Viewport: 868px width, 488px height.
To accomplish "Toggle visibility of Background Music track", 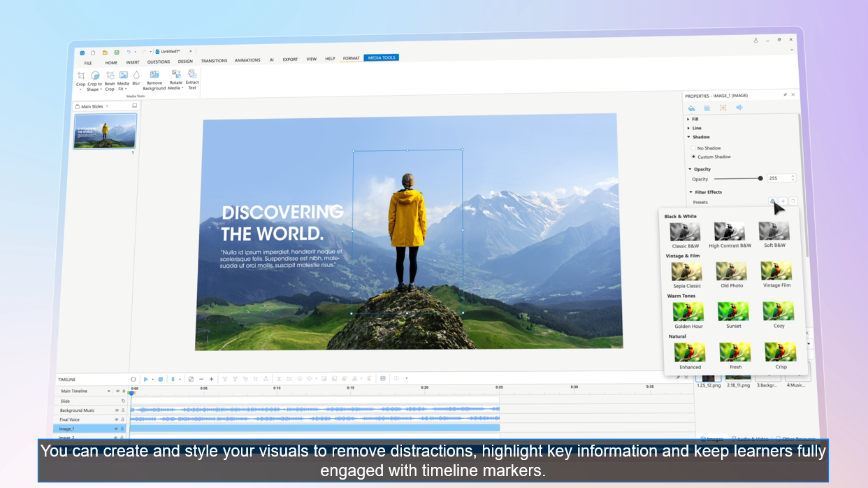I will coord(117,410).
